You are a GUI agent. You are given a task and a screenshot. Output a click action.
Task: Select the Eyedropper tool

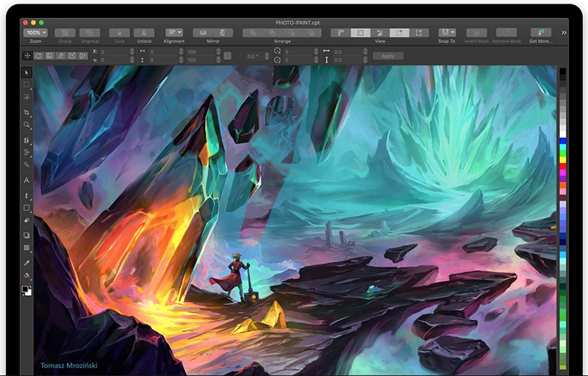tap(26, 264)
